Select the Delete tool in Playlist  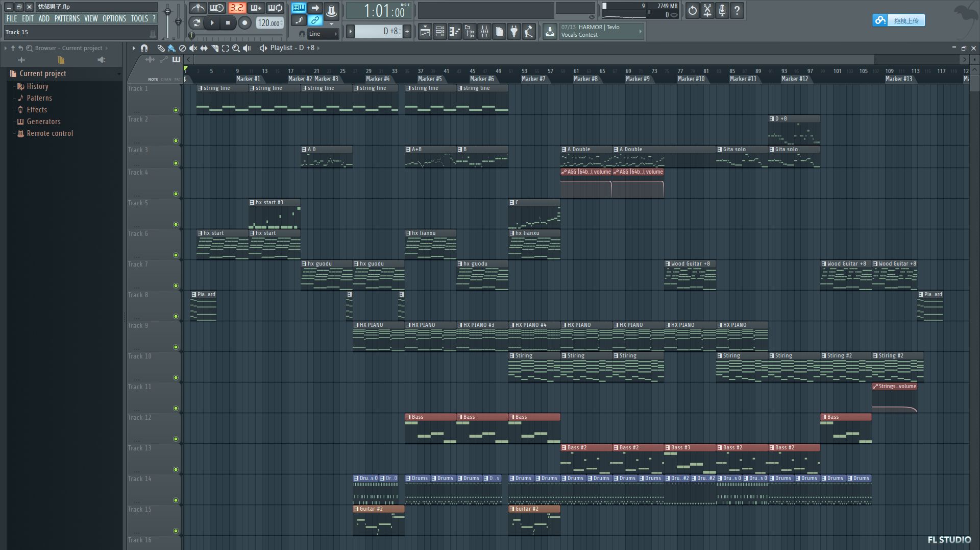pyautogui.click(x=182, y=48)
